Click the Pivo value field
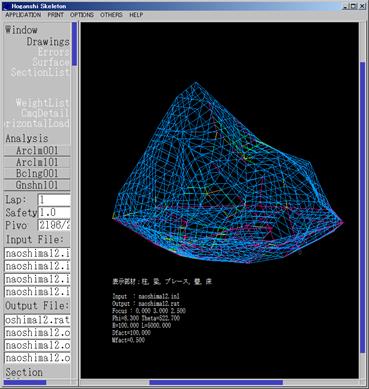Viewport: 369px width, 389px height. (x=54, y=225)
